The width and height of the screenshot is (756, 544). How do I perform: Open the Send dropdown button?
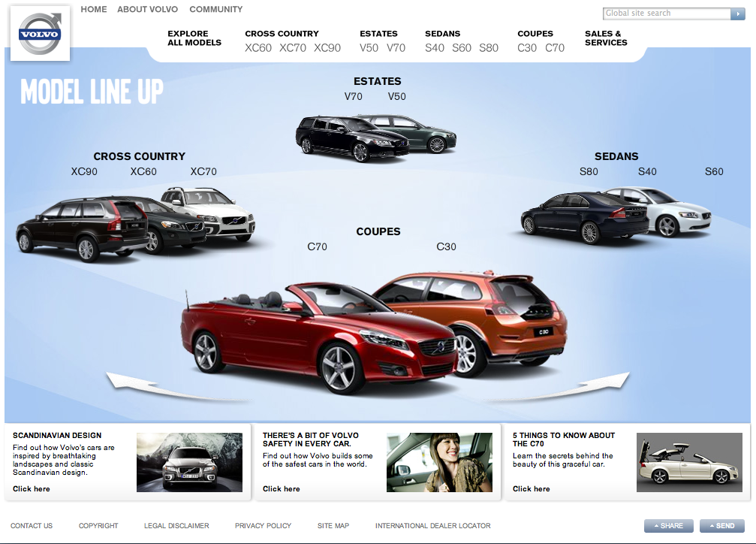tap(721, 526)
